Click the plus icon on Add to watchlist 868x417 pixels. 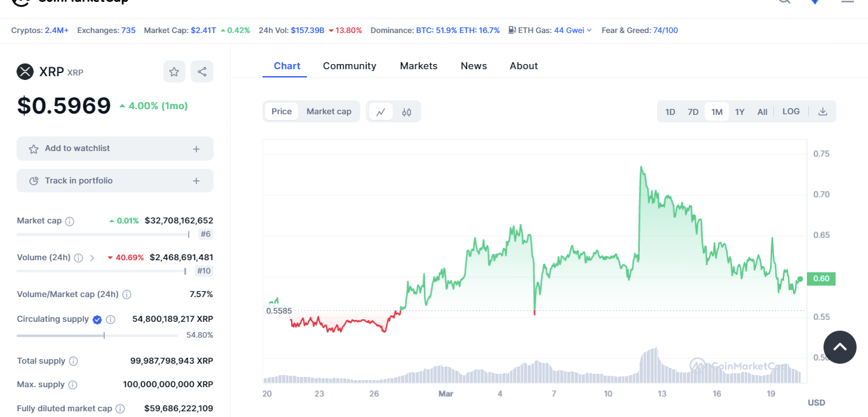point(196,149)
